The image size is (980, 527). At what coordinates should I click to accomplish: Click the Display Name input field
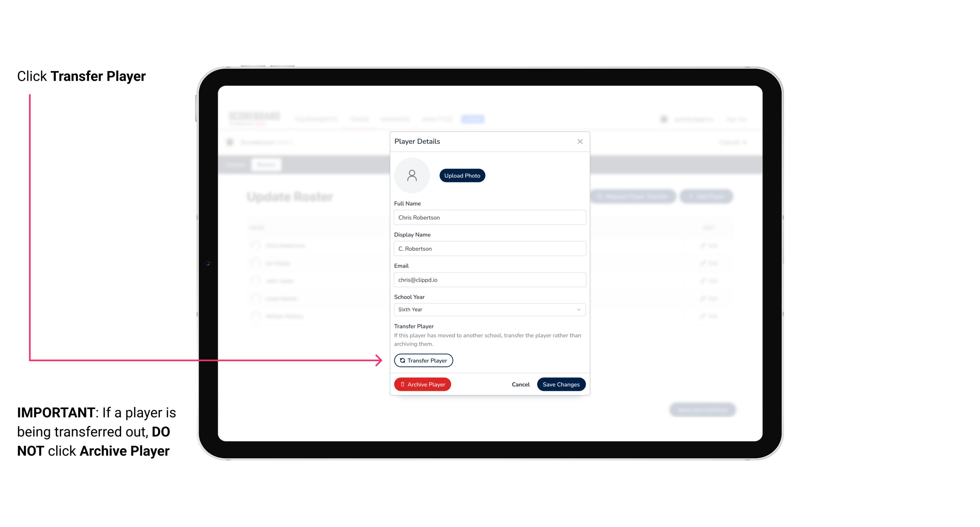(489, 248)
